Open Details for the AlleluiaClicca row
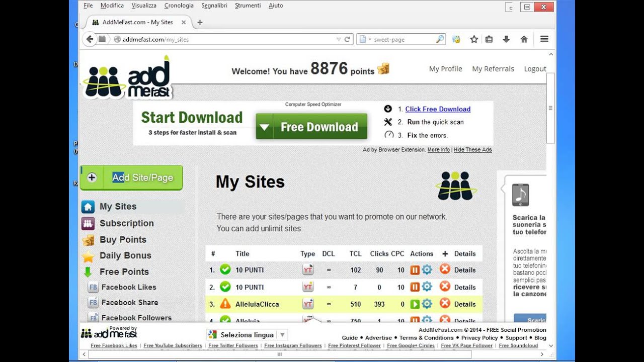Viewport: 644px width, 362px height. pyautogui.click(x=465, y=304)
